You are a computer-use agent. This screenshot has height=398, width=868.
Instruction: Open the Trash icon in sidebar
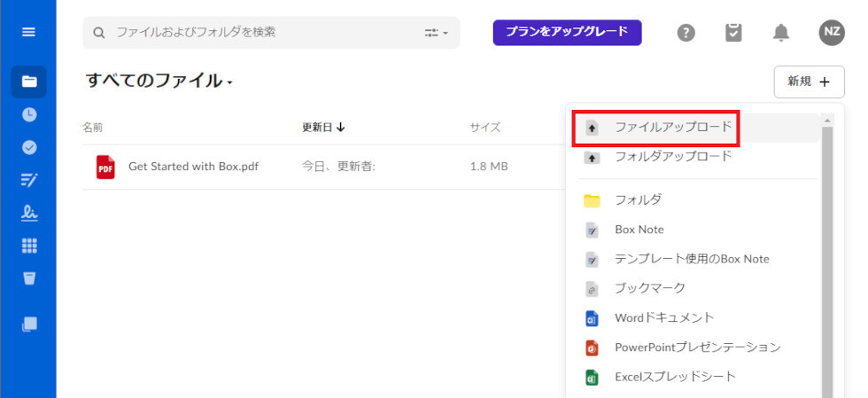pyautogui.click(x=28, y=278)
